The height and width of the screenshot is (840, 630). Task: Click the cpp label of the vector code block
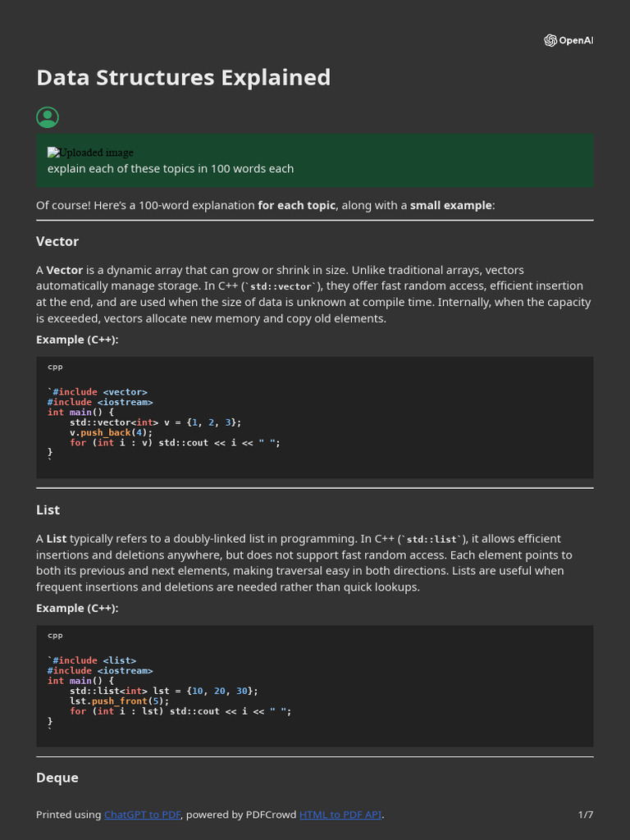tap(55, 367)
